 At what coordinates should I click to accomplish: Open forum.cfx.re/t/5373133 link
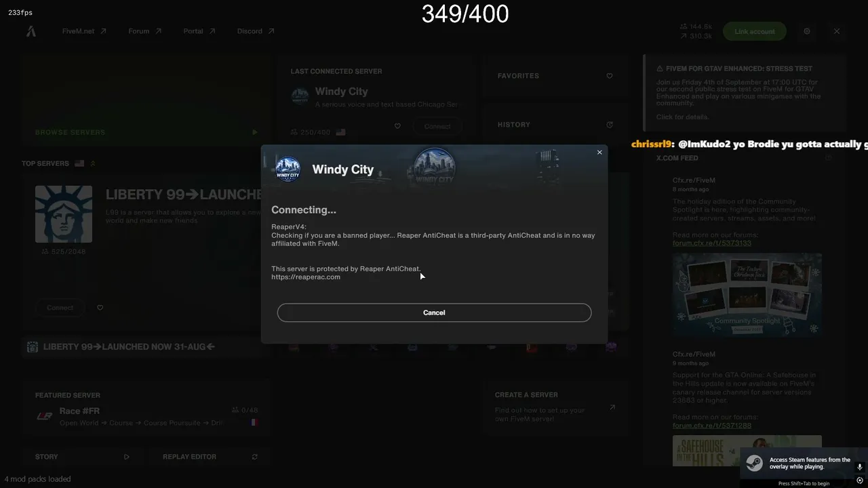[712, 243]
